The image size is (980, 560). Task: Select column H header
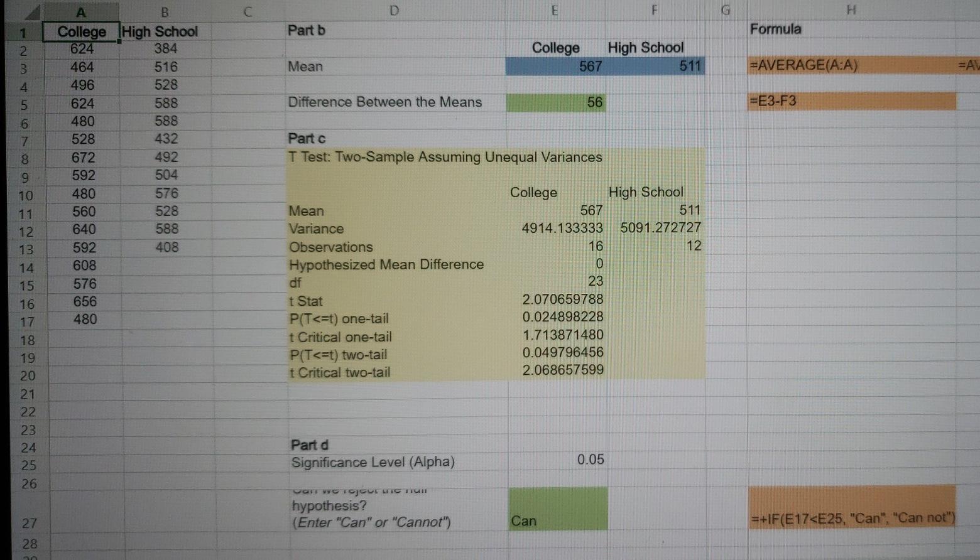pos(851,10)
